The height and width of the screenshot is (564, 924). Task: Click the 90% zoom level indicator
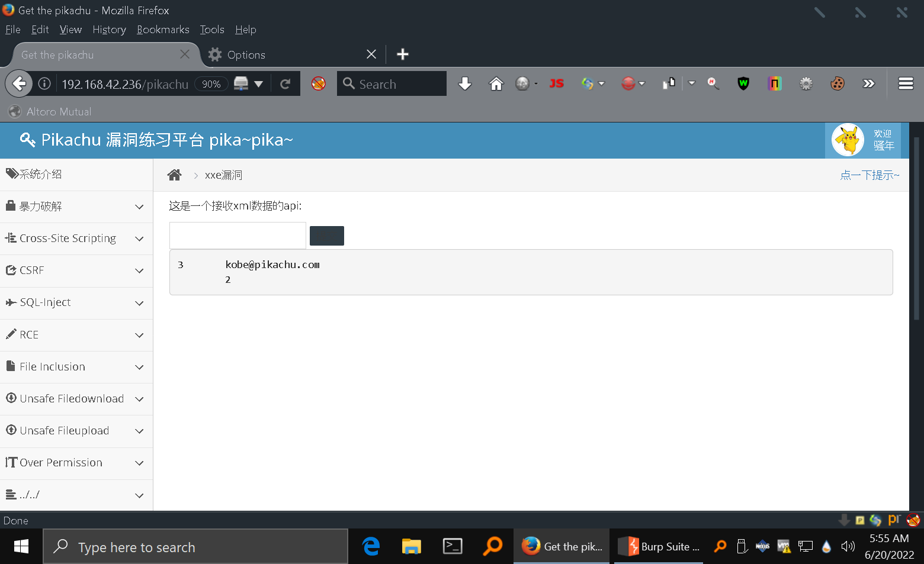tap(211, 84)
